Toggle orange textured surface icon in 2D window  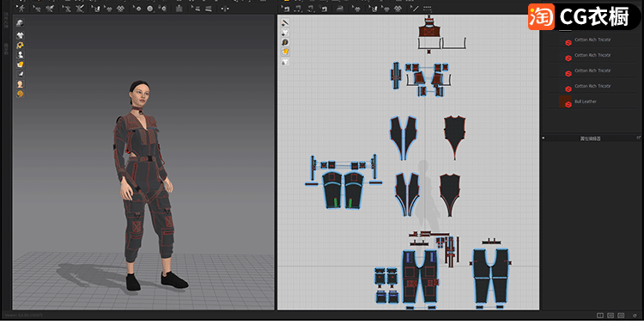pos(284,52)
